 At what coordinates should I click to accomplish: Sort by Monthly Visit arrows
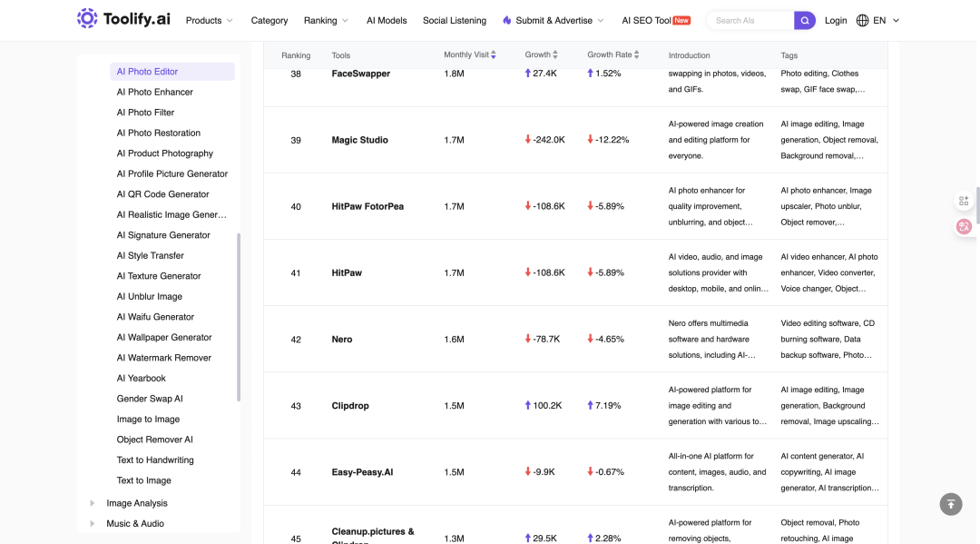click(x=493, y=55)
